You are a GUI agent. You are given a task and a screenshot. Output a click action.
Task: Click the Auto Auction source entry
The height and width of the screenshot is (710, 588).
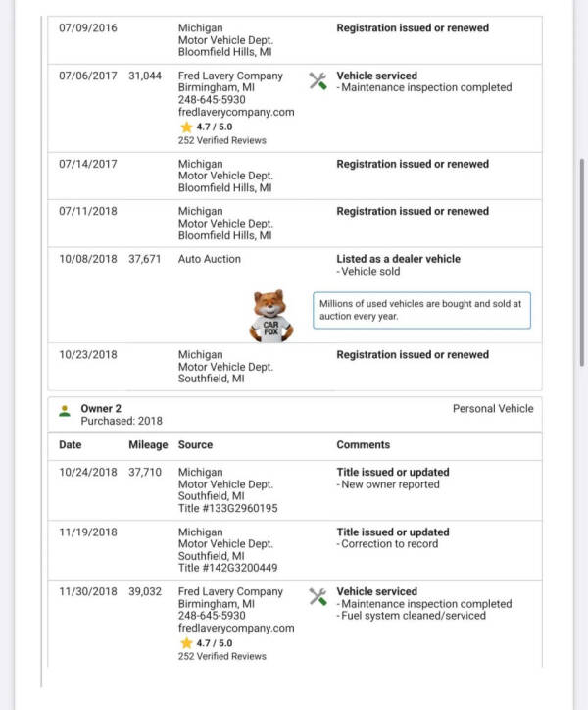tap(209, 259)
